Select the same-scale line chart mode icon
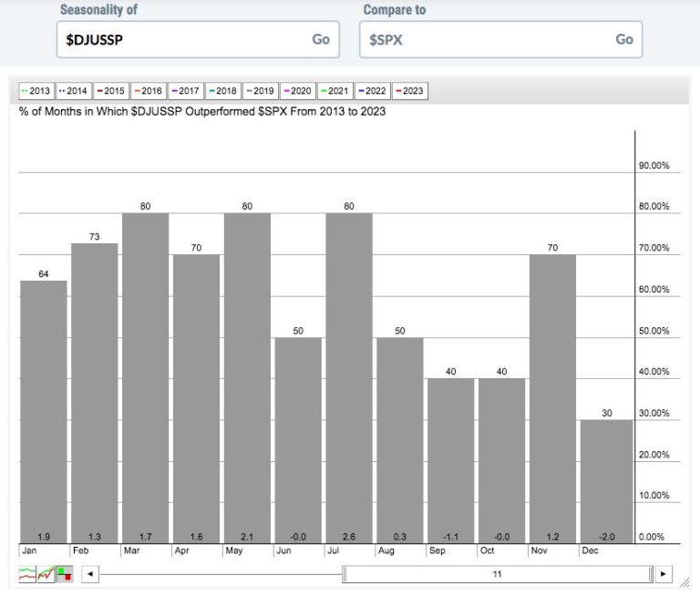Viewport: 700px width, 596px height. click(46, 574)
